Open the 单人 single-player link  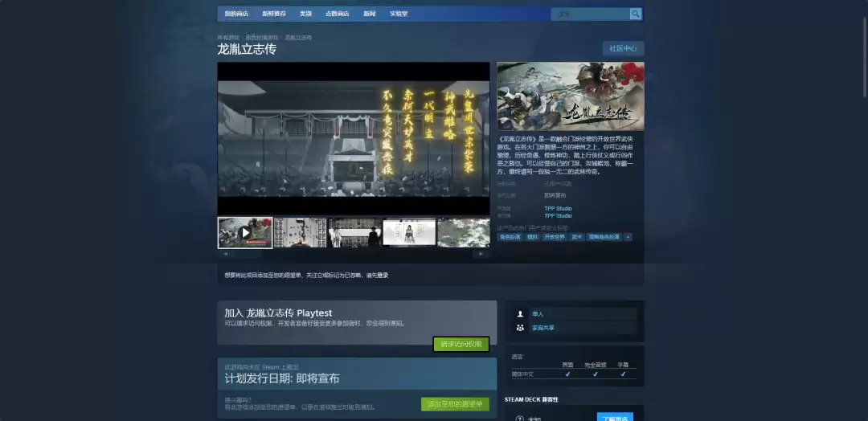click(x=538, y=313)
